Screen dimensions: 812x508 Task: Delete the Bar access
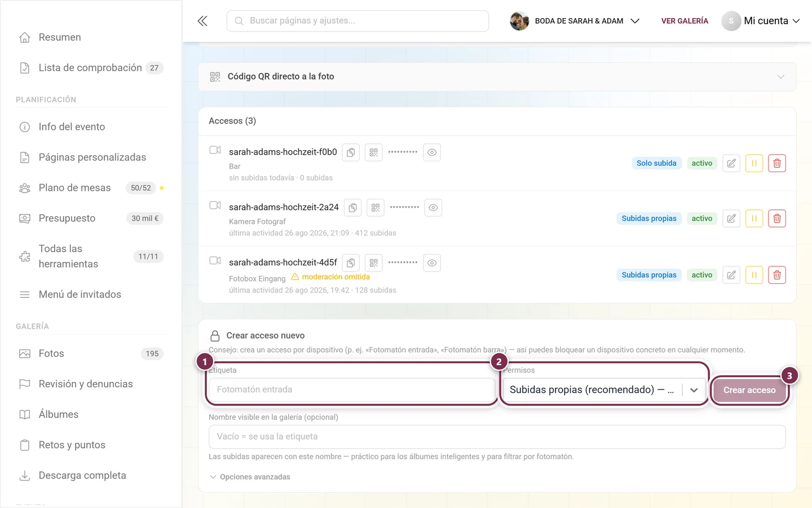tap(777, 163)
